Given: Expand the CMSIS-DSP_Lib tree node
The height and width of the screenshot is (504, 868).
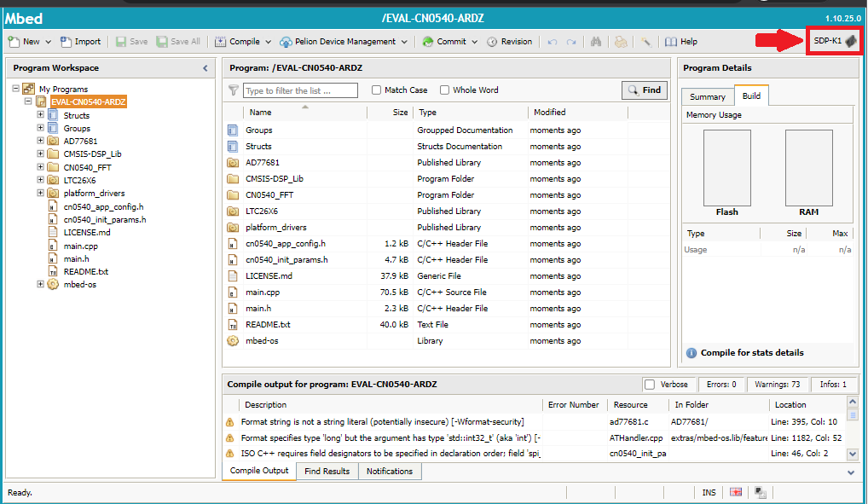Looking at the screenshot, I should click(x=40, y=154).
